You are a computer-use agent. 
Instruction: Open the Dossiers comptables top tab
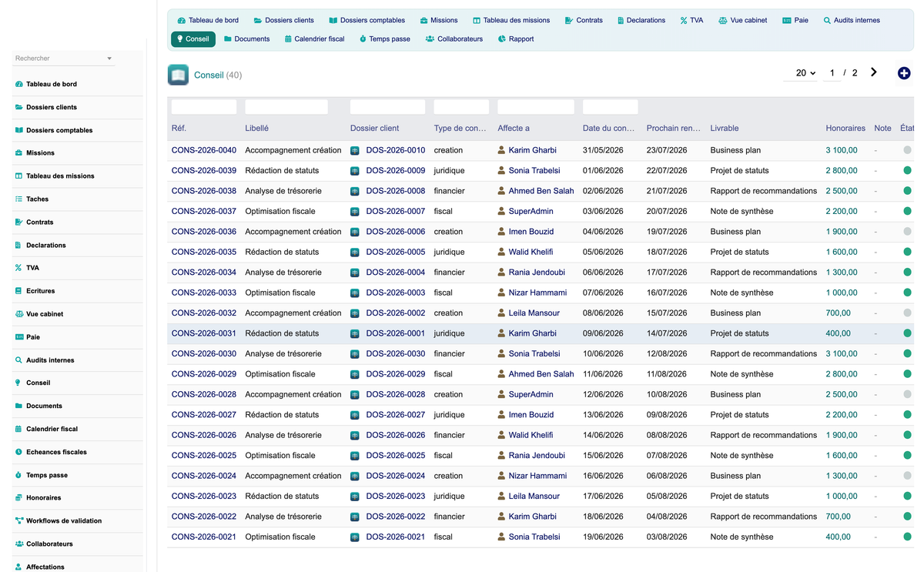point(367,20)
